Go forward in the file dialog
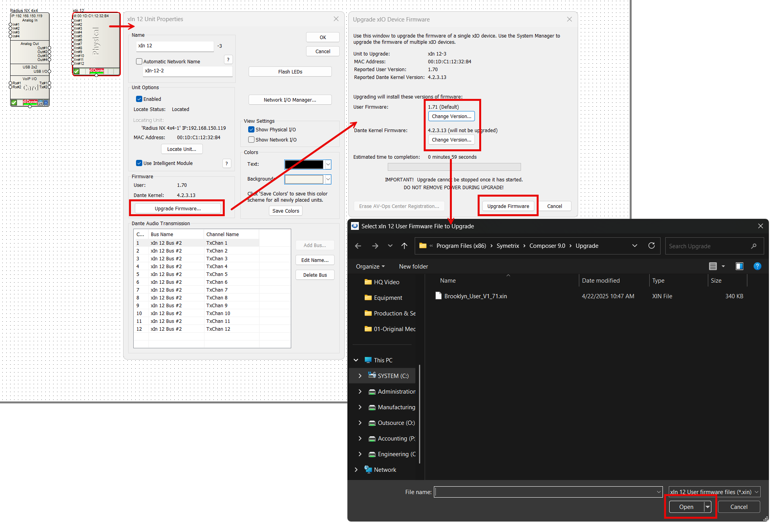Viewport: 779px width, 532px height. pos(375,246)
